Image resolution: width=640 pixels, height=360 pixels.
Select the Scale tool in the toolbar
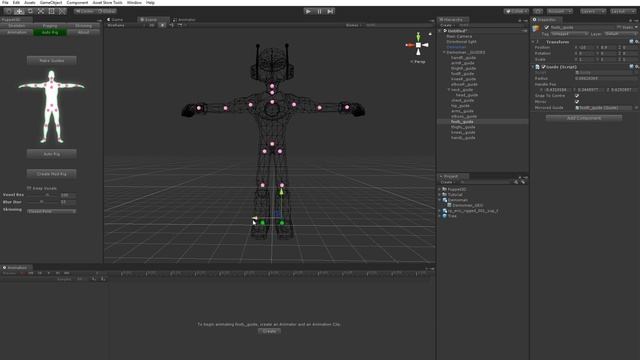click(41, 11)
